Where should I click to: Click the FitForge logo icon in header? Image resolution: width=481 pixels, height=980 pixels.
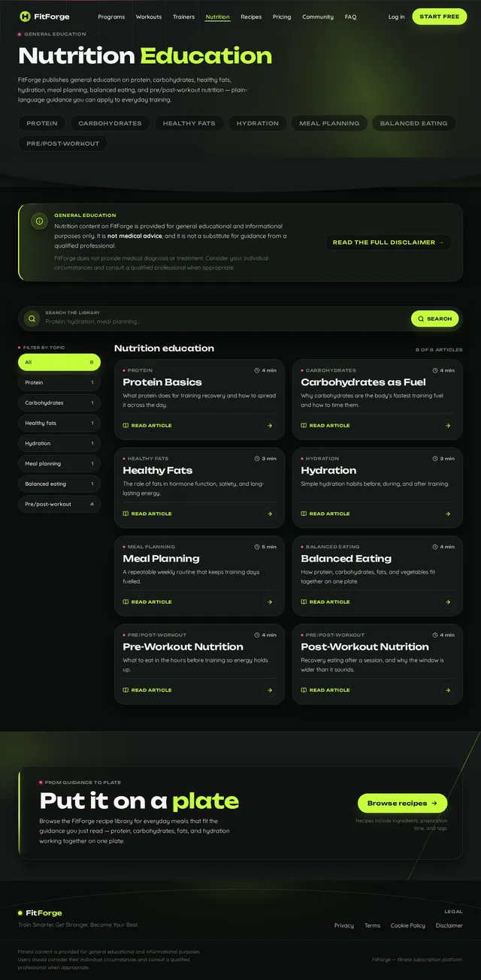coord(25,17)
